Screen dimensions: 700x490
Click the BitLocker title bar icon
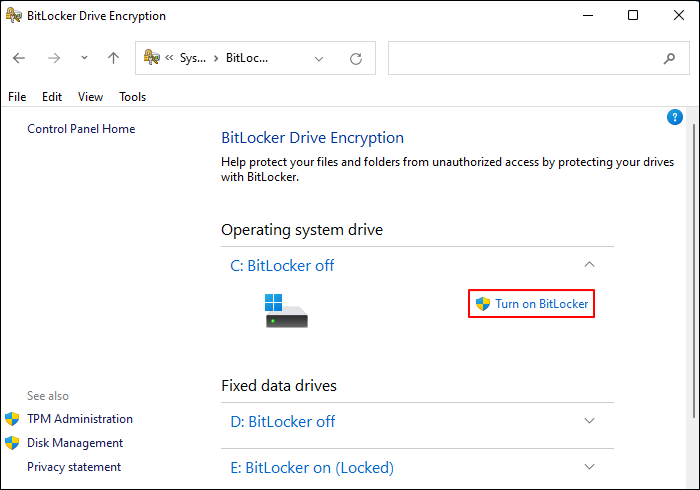13,15
